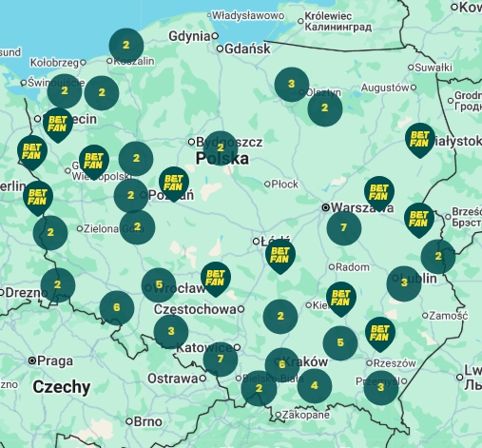Open the 3 cluster at Przemyśl

pos(381,388)
